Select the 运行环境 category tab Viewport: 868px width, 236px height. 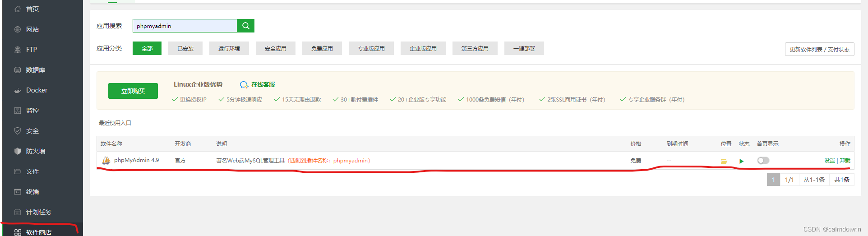click(x=229, y=48)
